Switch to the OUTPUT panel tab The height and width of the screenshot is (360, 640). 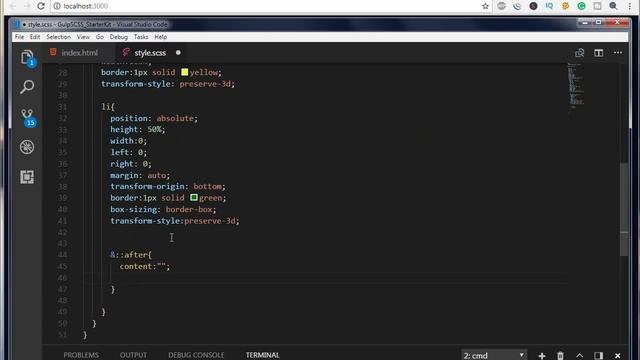point(133,355)
